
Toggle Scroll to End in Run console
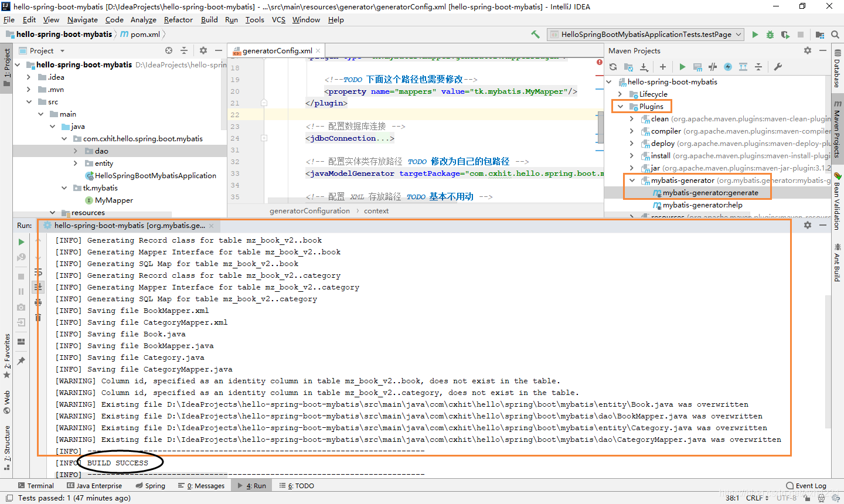[x=38, y=287]
